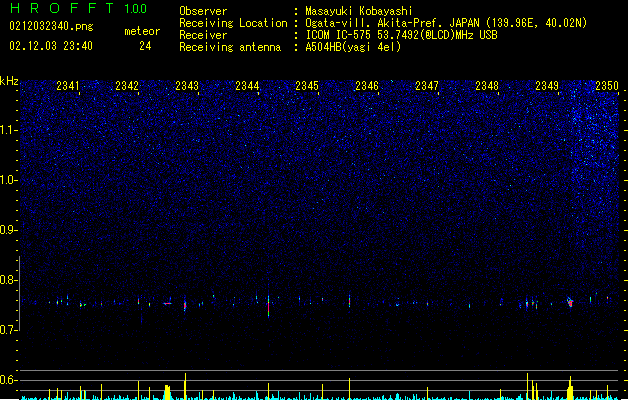629x400 pixels.
Task: Click the 2348 time marker
Action: click(487, 86)
